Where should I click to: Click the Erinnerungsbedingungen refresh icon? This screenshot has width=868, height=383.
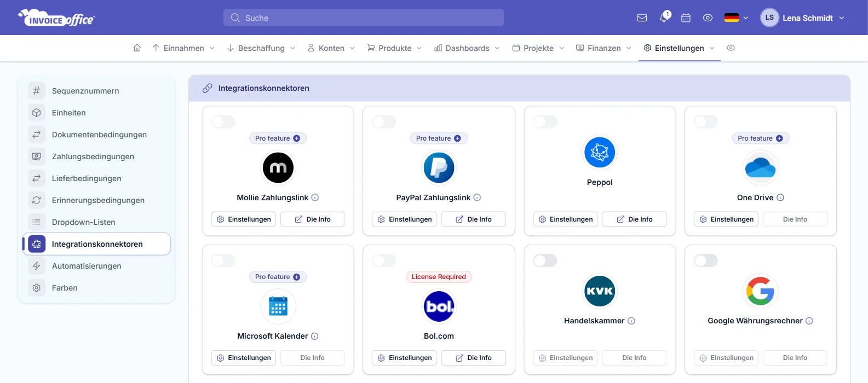pos(37,200)
